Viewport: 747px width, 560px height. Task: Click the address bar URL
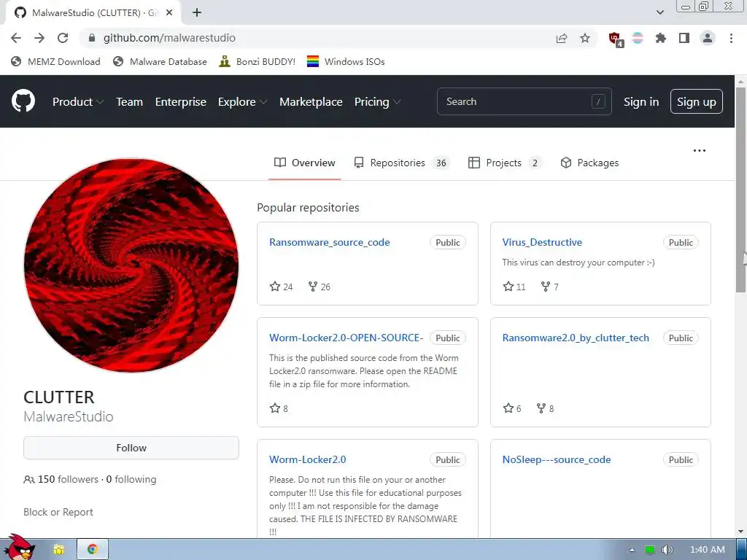(169, 38)
